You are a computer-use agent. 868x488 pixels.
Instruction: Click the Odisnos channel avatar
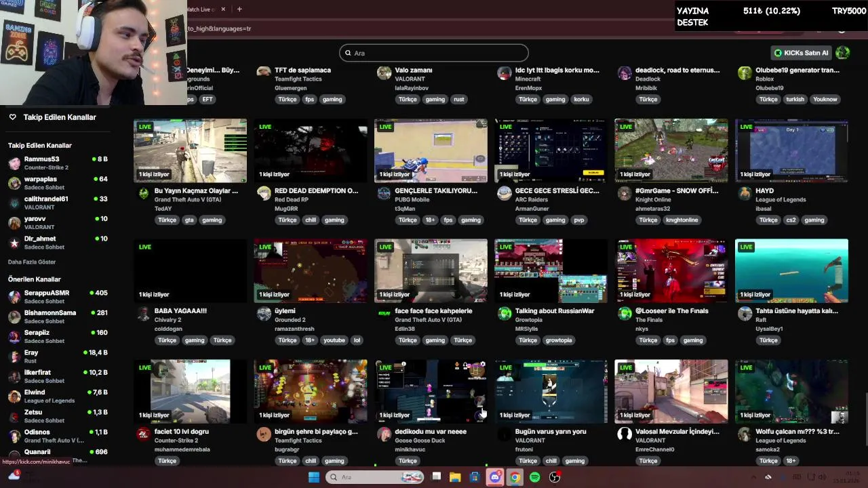pyautogui.click(x=14, y=436)
